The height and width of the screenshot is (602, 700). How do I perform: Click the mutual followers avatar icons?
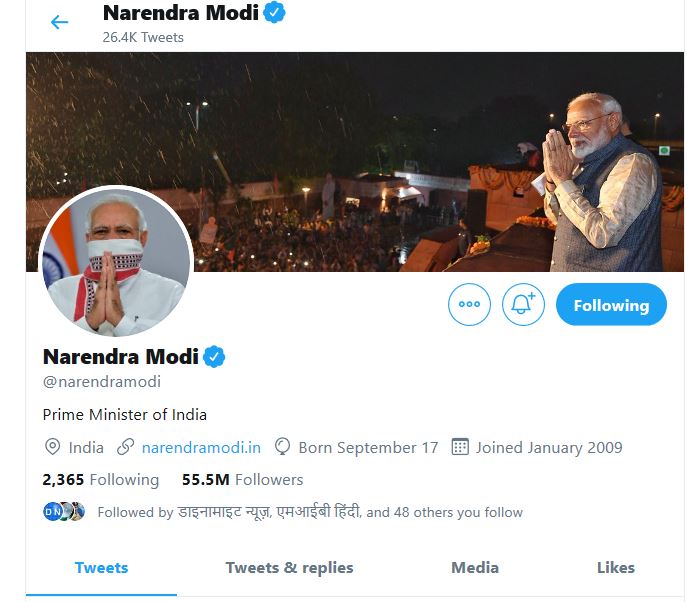point(64,512)
